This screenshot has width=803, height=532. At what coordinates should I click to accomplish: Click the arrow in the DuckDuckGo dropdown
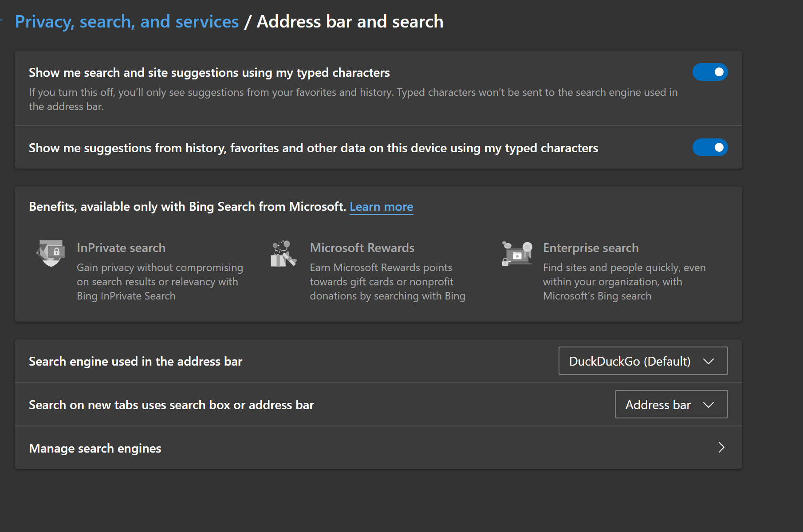coord(709,361)
